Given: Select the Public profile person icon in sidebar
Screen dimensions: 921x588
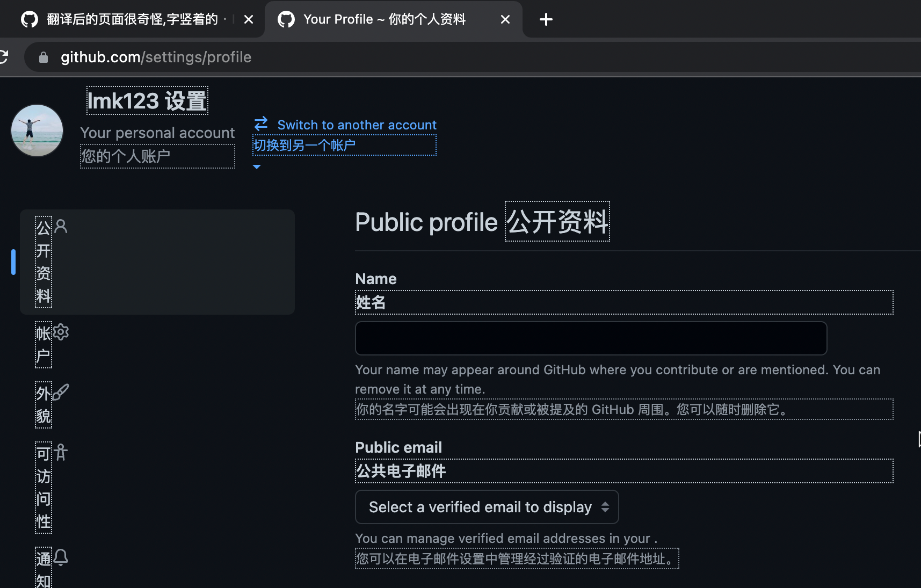Looking at the screenshot, I should [61, 226].
